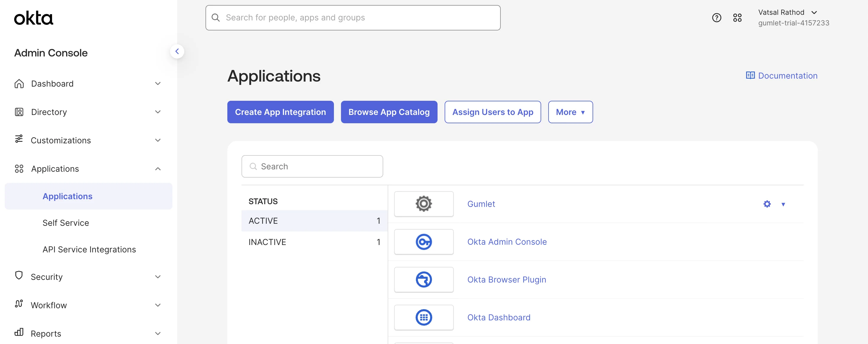868x344 pixels.
Task: Open the Gumlet settings gear icon
Action: tap(767, 204)
